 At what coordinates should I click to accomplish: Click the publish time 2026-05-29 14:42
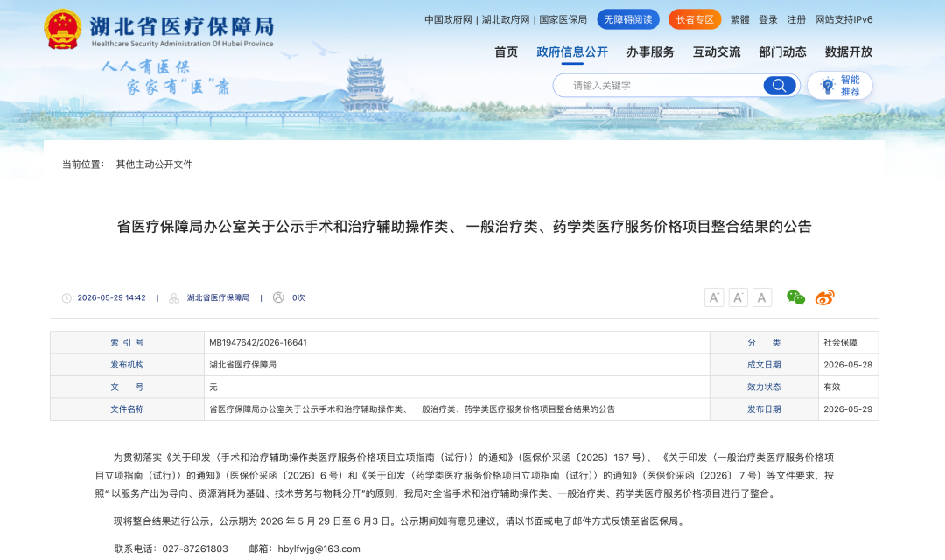coord(111,297)
